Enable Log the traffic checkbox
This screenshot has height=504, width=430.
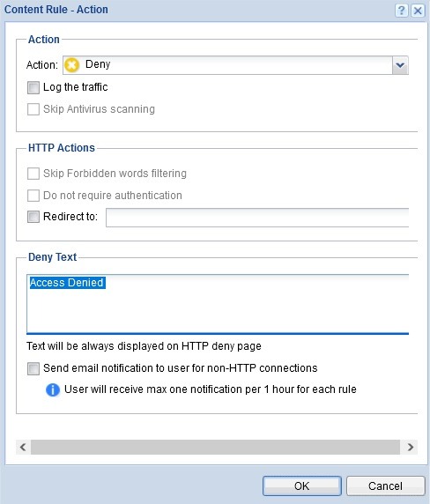pyautogui.click(x=33, y=87)
